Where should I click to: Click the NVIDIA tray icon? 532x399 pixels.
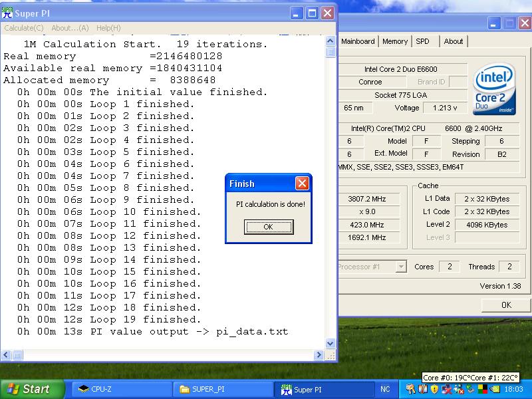pyautogui.click(x=494, y=389)
